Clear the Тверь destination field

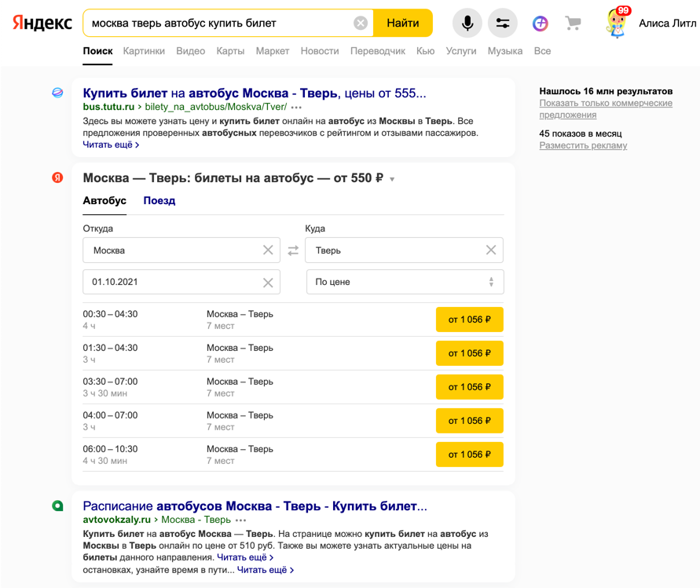[491, 250]
